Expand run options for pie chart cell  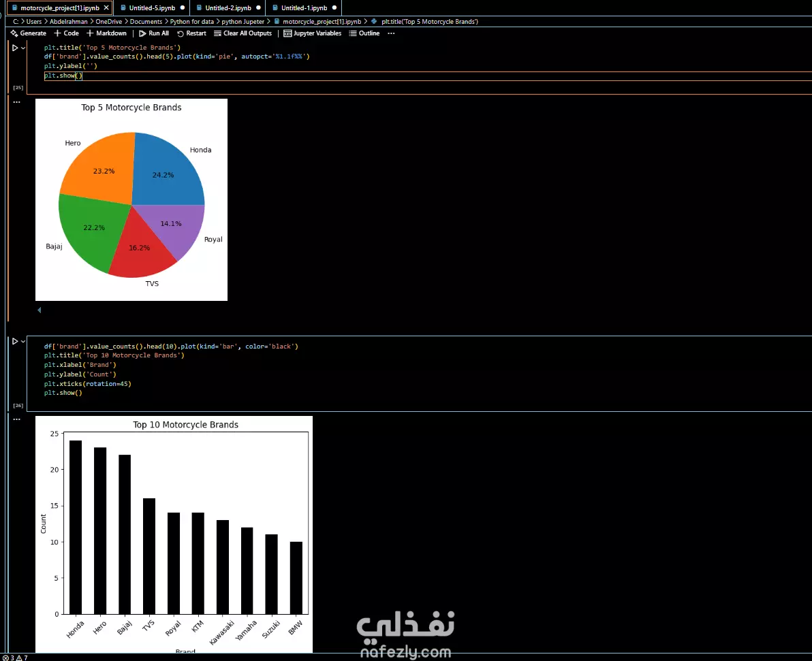click(23, 48)
